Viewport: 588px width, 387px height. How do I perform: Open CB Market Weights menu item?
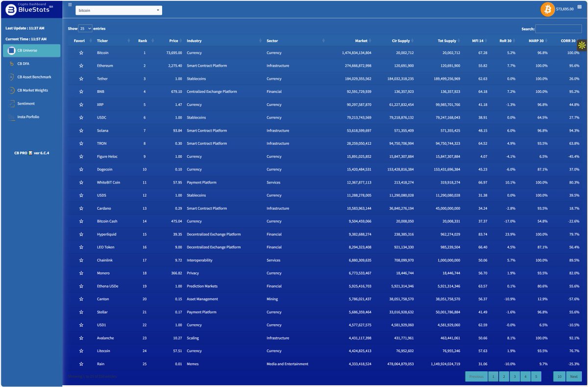(32, 90)
